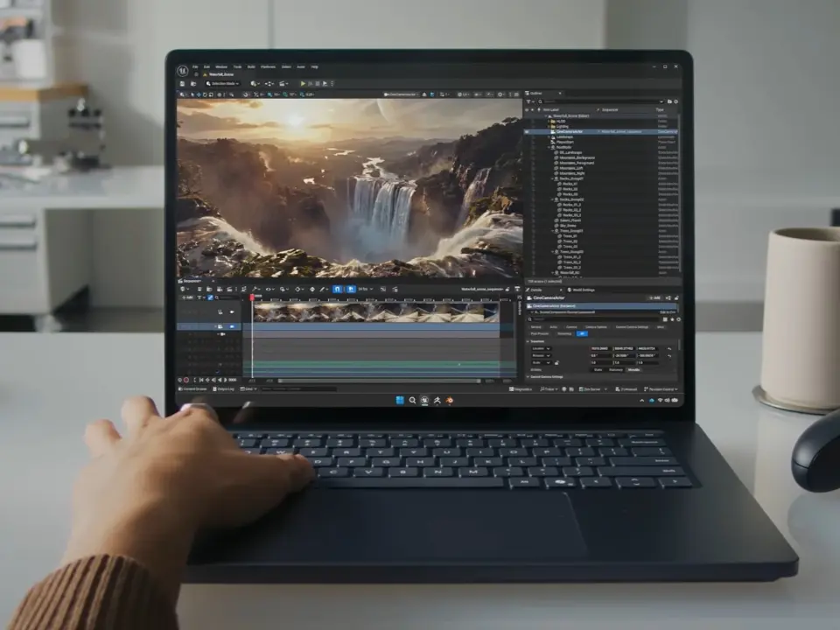Click the Sequencer Add track button
This screenshot has width=840, height=630.
coord(187,297)
